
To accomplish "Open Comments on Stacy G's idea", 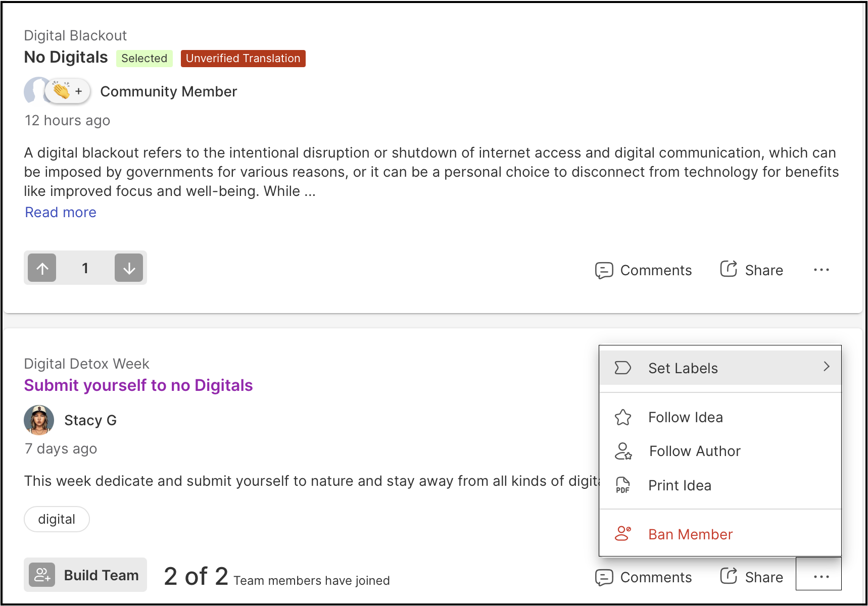I will [643, 577].
